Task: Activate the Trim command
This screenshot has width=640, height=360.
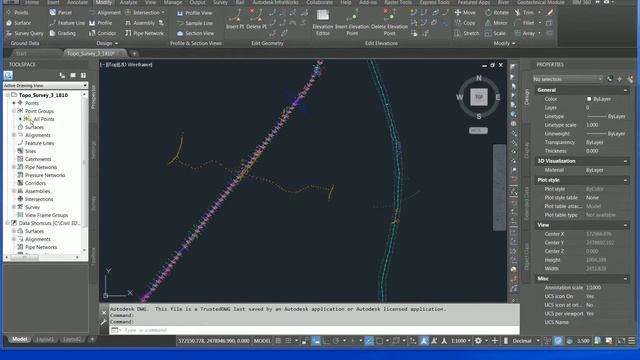Action: (x=524, y=13)
